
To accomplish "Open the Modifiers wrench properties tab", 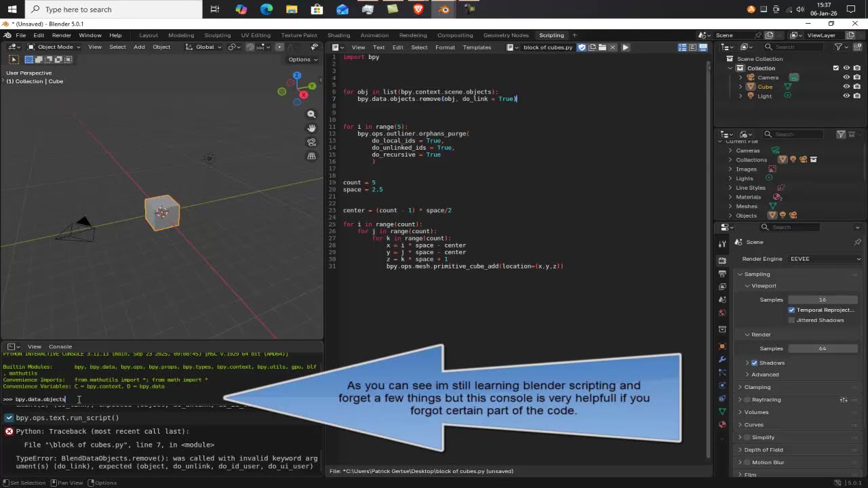I will [722, 359].
